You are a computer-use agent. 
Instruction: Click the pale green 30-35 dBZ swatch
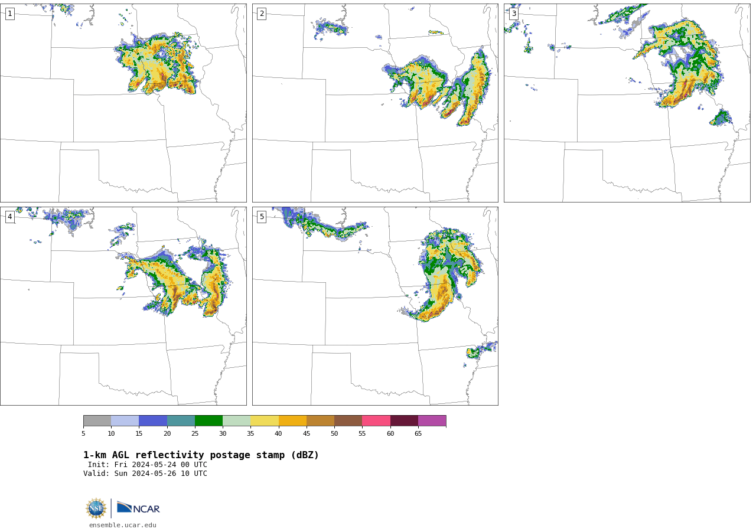click(x=236, y=421)
